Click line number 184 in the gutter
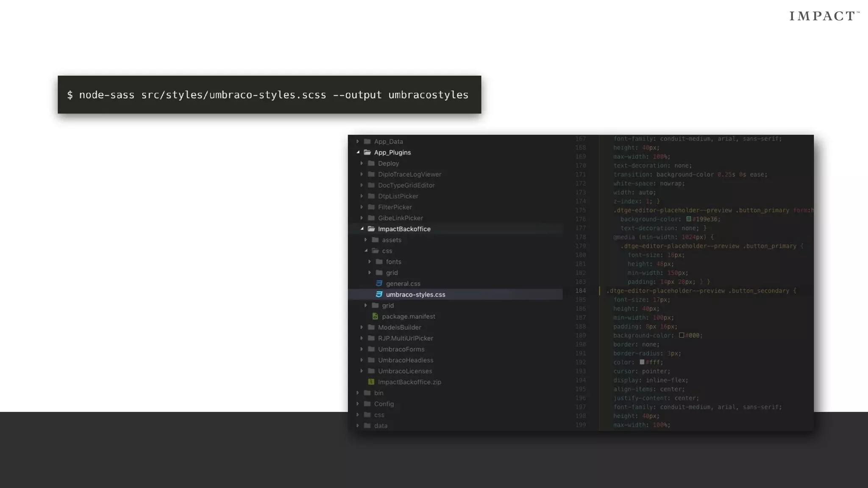868x488 pixels. (580, 291)
